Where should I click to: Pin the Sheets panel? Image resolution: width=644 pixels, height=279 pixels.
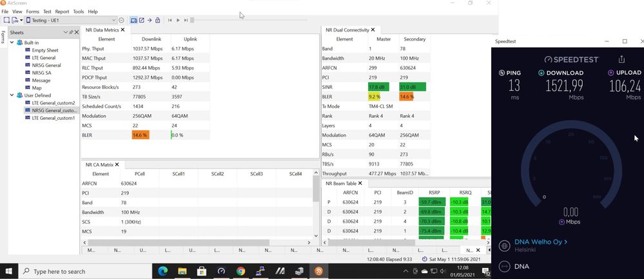71,32
